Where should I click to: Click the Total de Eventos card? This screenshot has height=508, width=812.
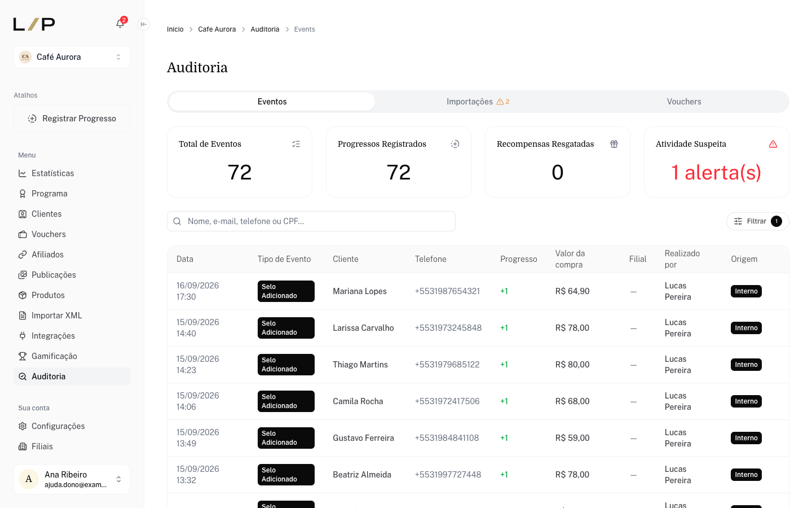240,162
